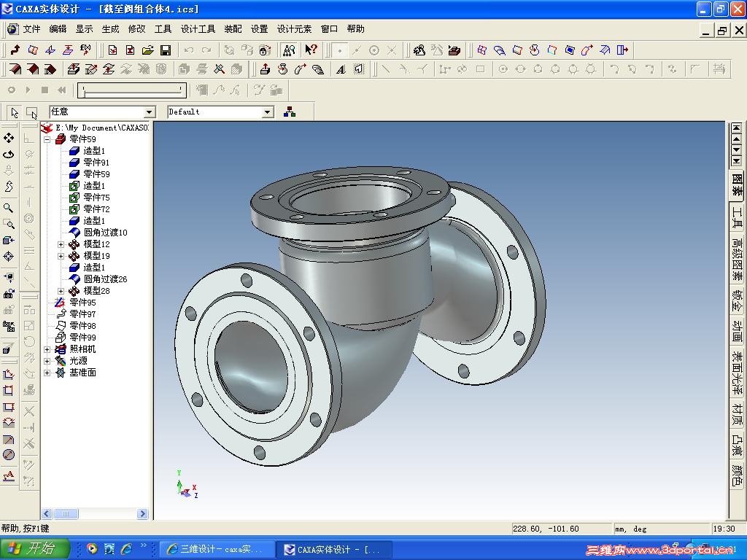Select the orbit rotate camera tool

coord(9,155)
